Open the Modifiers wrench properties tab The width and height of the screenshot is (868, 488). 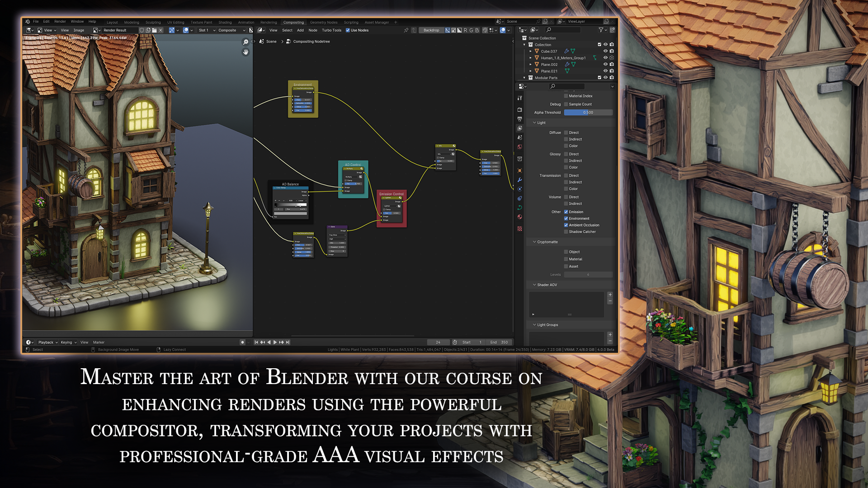point(520,180)
